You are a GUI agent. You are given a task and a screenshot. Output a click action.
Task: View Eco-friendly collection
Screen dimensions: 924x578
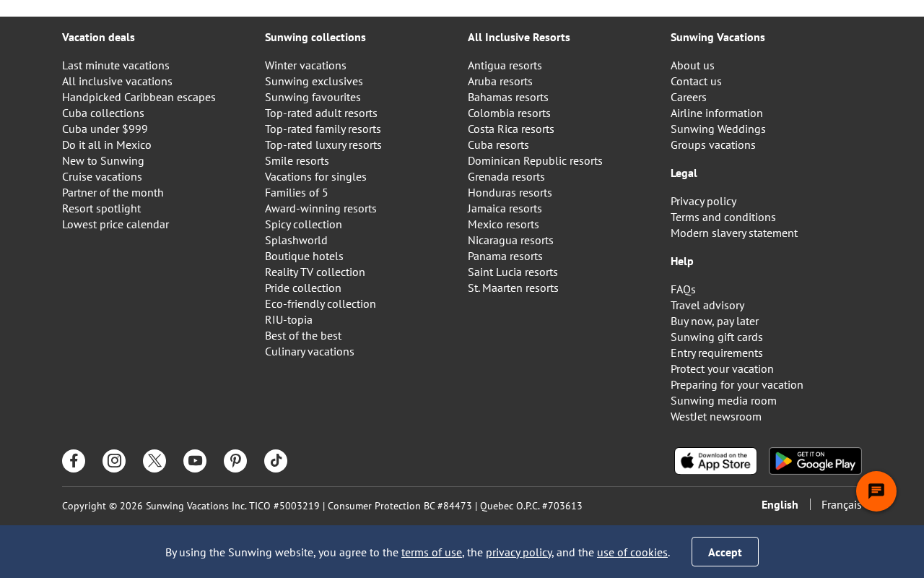tap(321, 303)
